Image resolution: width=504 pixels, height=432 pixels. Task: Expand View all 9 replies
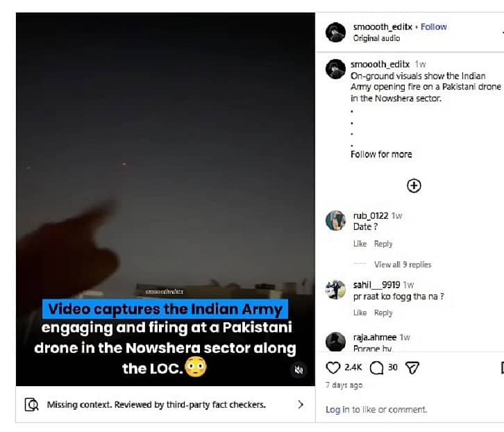403,265
